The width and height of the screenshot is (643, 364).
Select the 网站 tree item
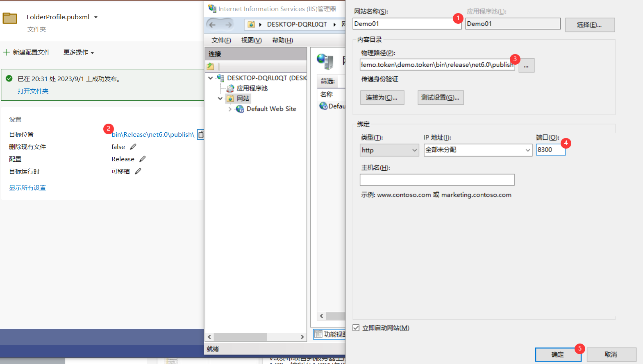point(243,98)
